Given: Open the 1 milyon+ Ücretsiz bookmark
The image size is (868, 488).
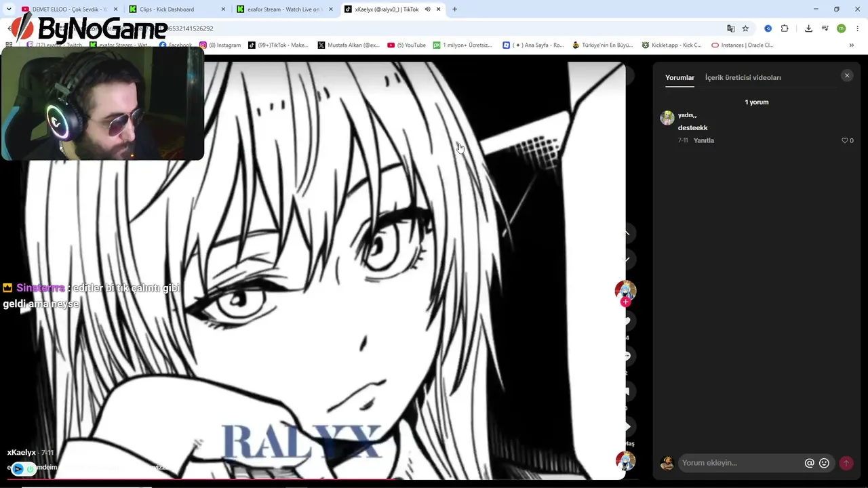Looking at the screenshot, I should [x=462, y=45].
